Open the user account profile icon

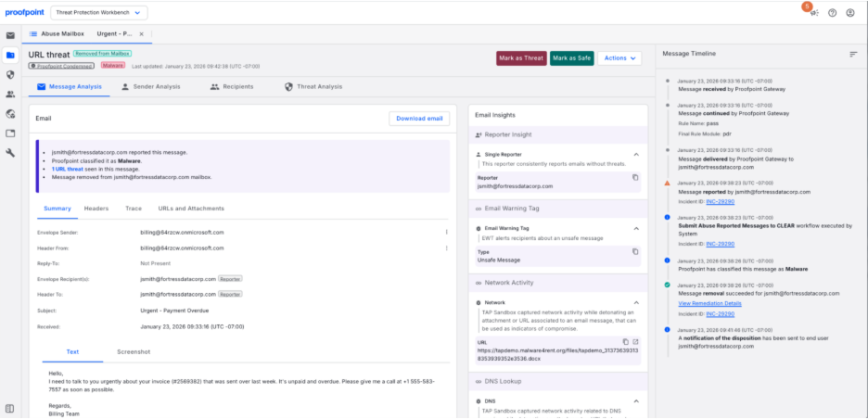[850, 13]
